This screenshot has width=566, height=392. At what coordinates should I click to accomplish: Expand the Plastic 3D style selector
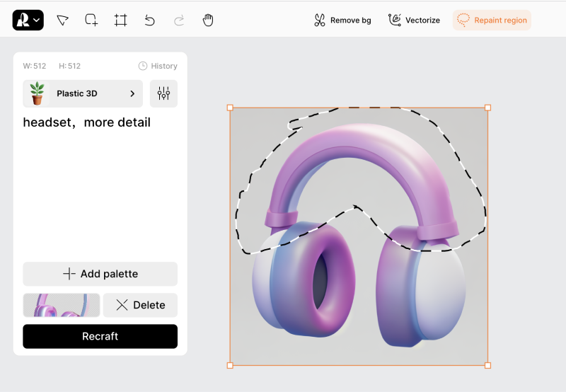tap(83, 93)
